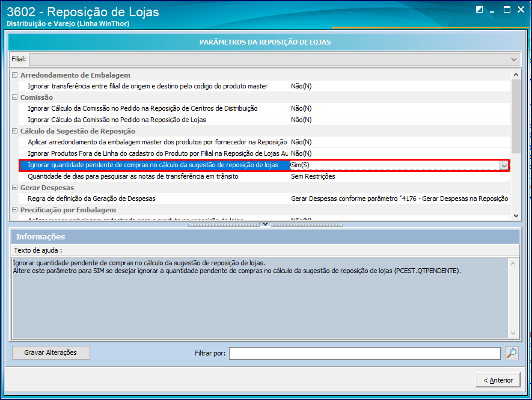Click the help text scroll up arrow
Image resolution: width=532 pixels, height=400 pixels.
[x=513, y=264]
